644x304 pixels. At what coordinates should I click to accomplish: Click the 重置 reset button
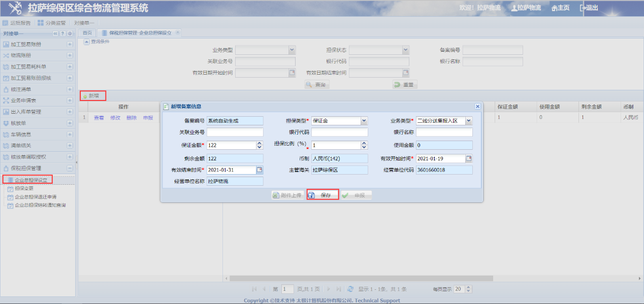(x=404, y=85)
